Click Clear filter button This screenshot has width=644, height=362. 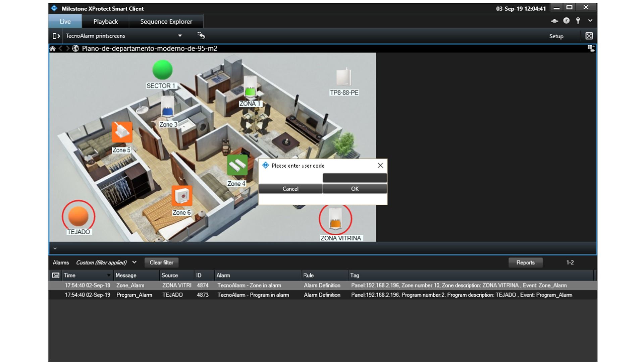pos(162,262)
